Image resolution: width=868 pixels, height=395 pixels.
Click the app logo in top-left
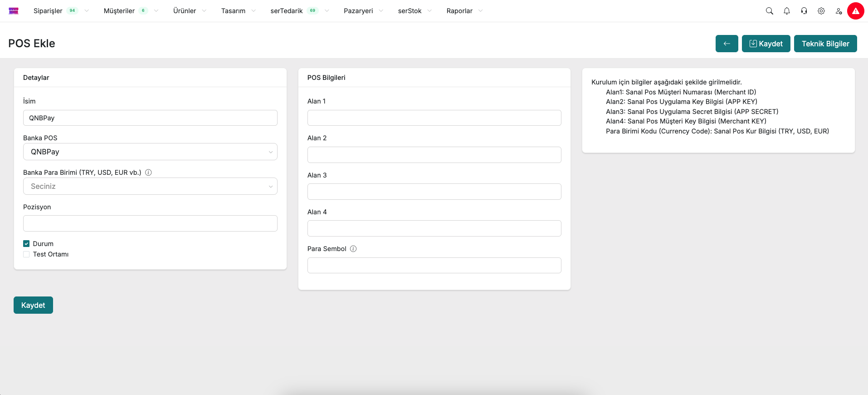[x=14, y=11]
